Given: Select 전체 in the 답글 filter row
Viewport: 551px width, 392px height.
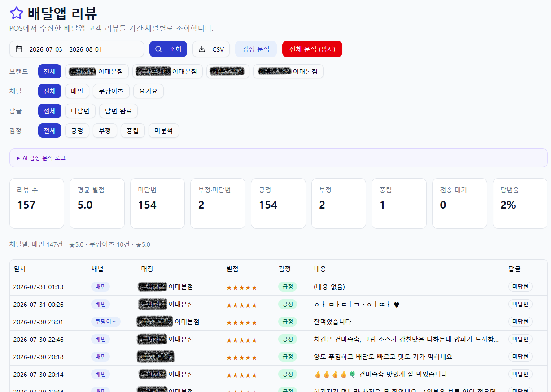Looking at the screenshot, I should 50,111.
